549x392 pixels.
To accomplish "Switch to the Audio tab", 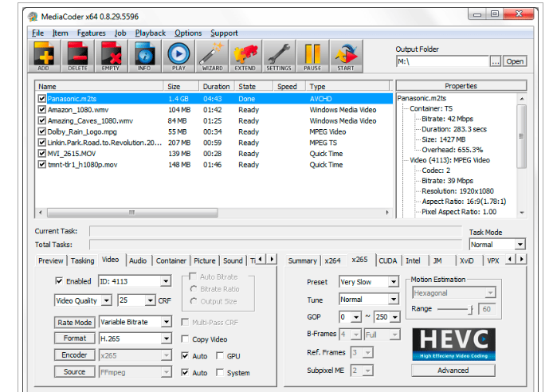I will 137,261.
